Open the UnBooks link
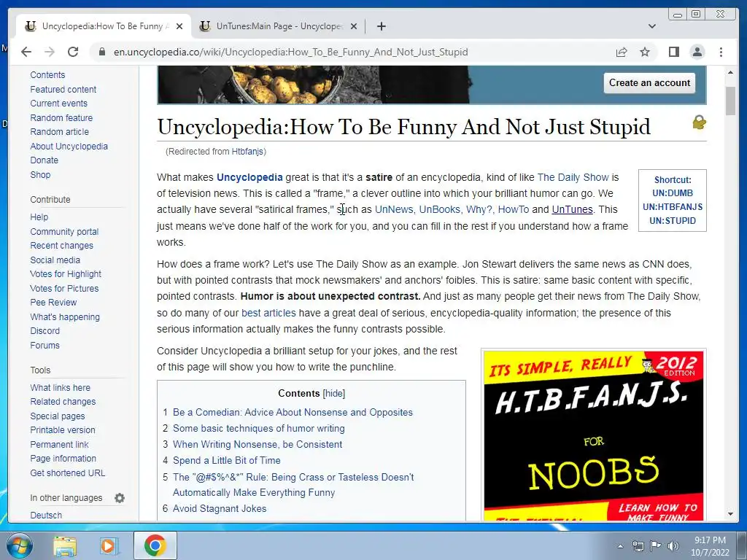 (439, 209)
